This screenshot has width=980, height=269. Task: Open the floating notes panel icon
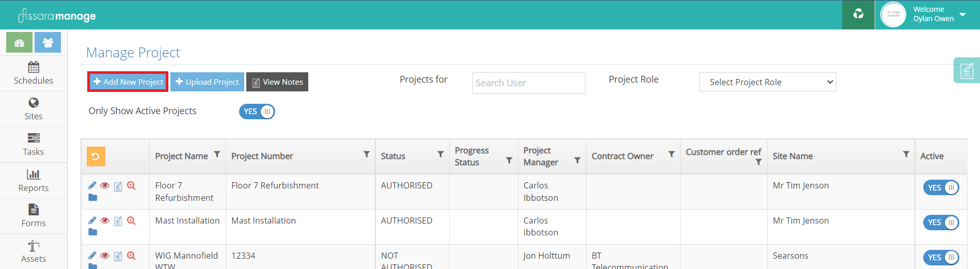coord(967,70)
